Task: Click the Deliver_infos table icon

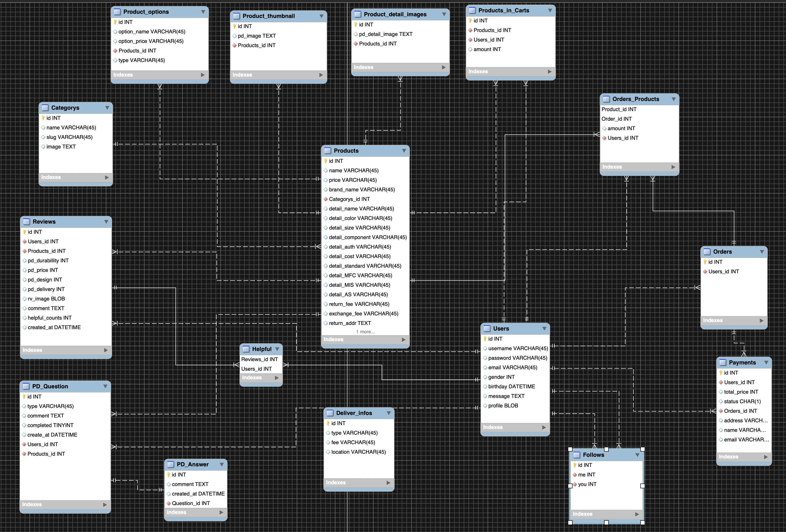Action: point(330,413)
